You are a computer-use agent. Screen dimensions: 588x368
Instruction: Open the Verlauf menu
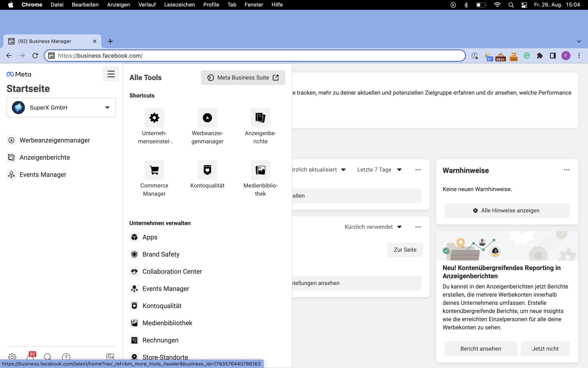click(x=147, y=5)
